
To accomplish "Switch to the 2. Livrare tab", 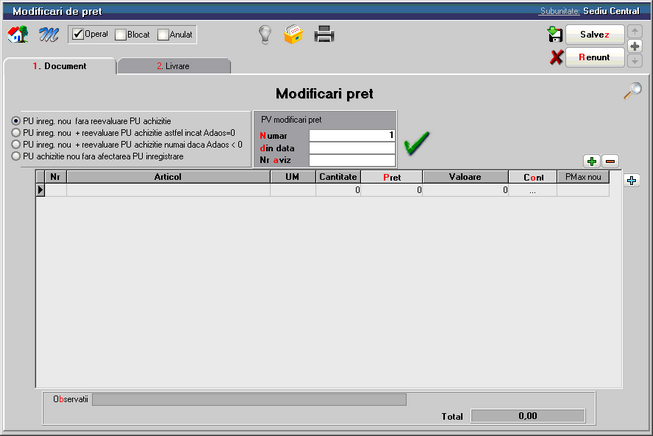I will tap(174, 66).
